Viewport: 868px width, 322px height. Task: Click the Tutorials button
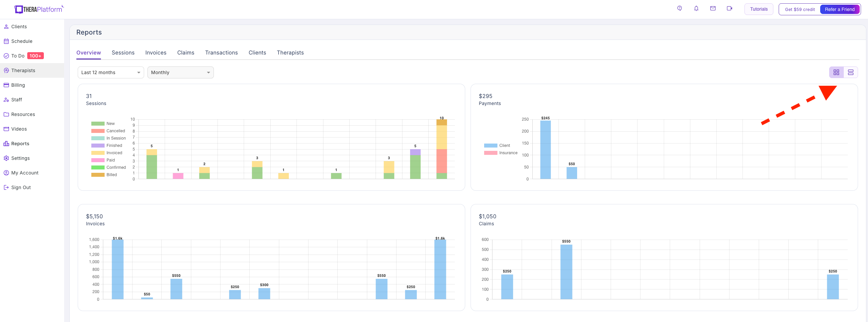click(758, 9)
